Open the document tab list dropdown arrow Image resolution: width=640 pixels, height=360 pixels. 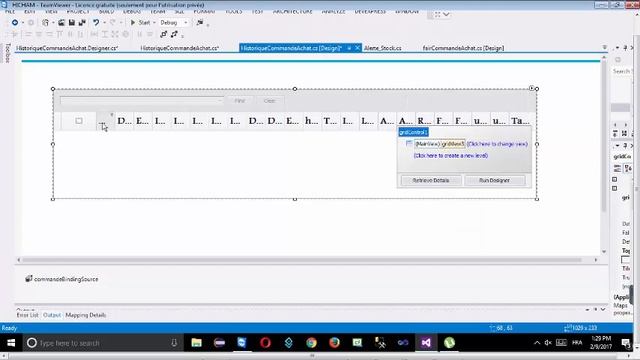pyautogui.click(x=604, y=48)
